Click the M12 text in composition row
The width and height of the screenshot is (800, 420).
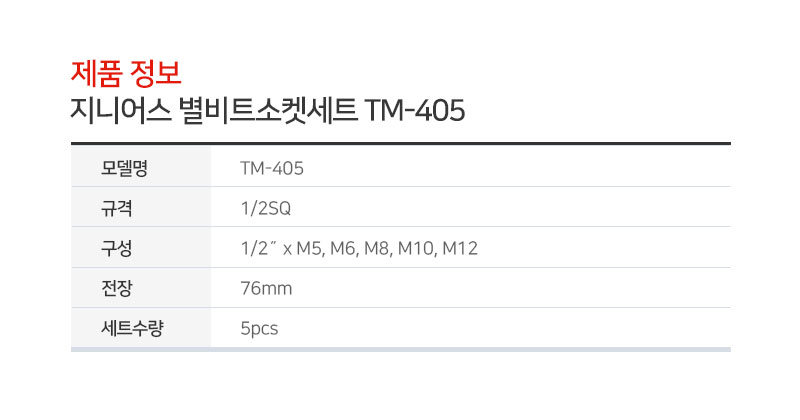[460, 249]
